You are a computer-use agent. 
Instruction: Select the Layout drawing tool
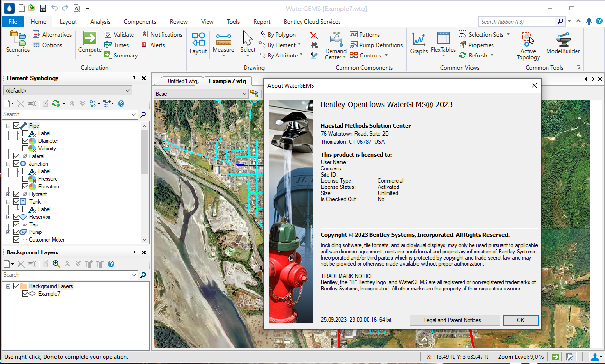pyautogui.click(x=199, y=43)
